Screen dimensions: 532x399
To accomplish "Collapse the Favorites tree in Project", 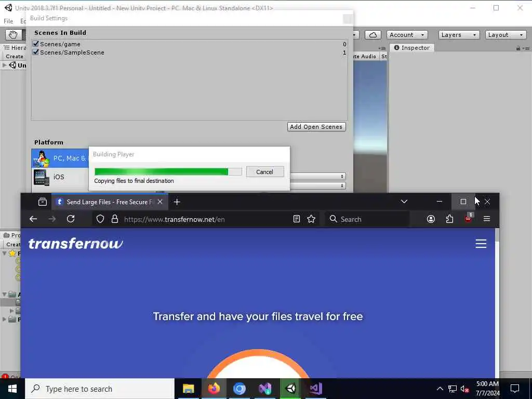I will pyautogui.click(x=4, y=253).
